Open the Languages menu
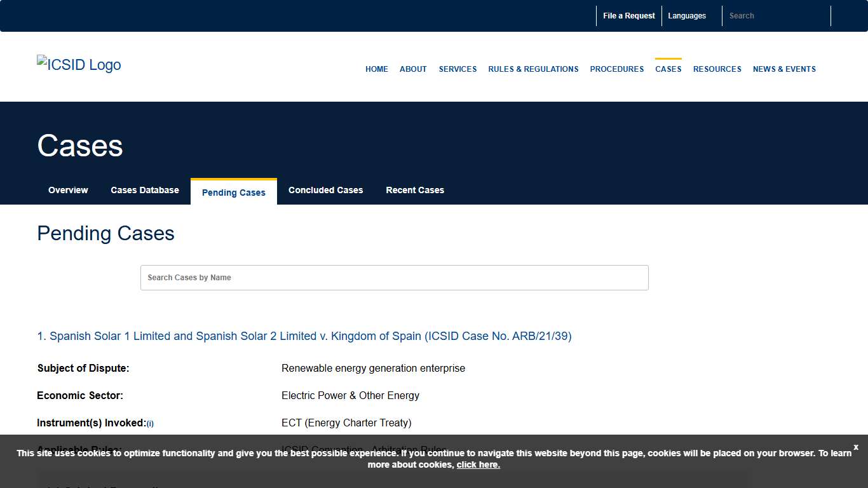868x488 pixels. pos(686,15)
